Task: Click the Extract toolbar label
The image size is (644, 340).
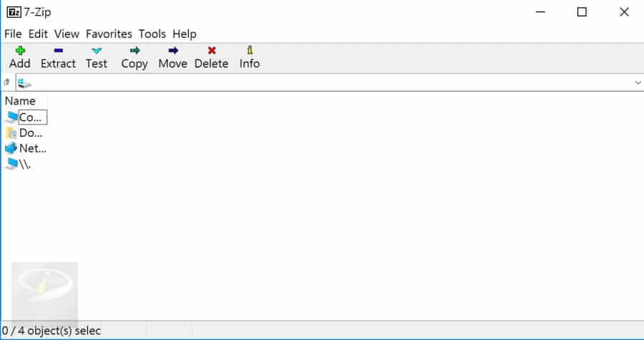Action: pyautogui.click(x=59, y=64)
